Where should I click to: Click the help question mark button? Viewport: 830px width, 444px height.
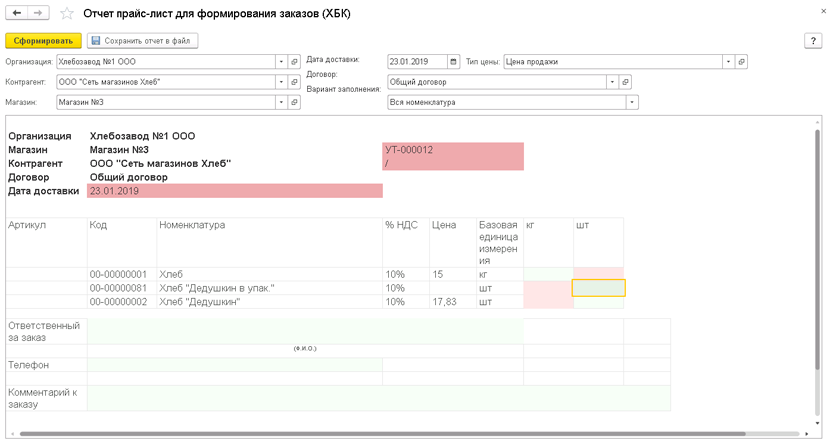(x=812, y=41)
